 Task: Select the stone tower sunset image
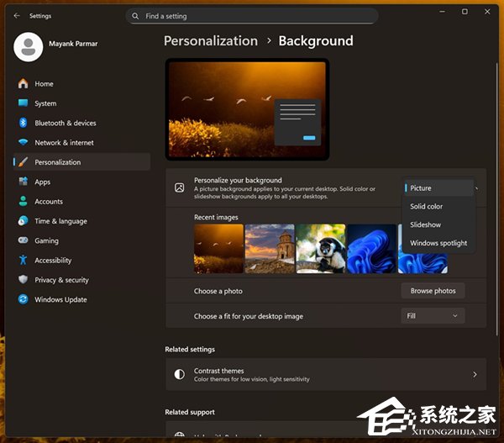[x=270, y=249]
